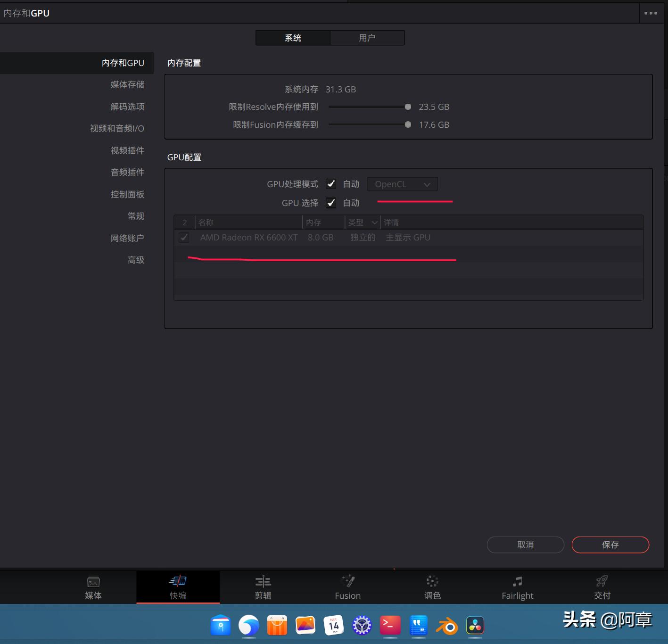Expand the 类型 column filter dropdown
This screenshot has height=644, width=668.
coord(375,222)
